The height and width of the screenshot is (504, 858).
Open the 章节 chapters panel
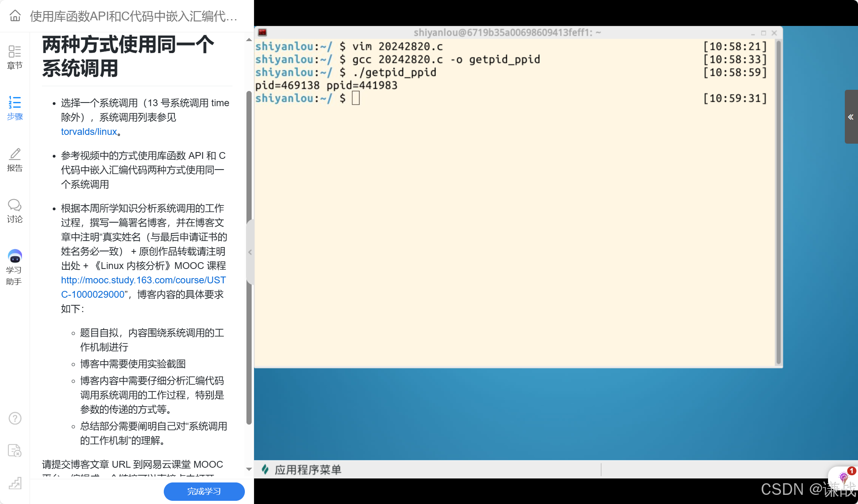pyautogui.click(x=15, y=57)
